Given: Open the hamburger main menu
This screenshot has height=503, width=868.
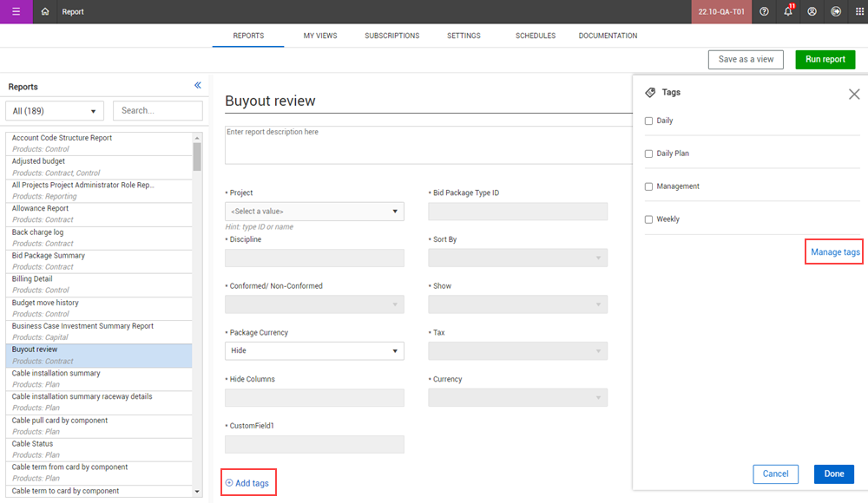Looking at the screenshot, I should (x=16, y=11).
